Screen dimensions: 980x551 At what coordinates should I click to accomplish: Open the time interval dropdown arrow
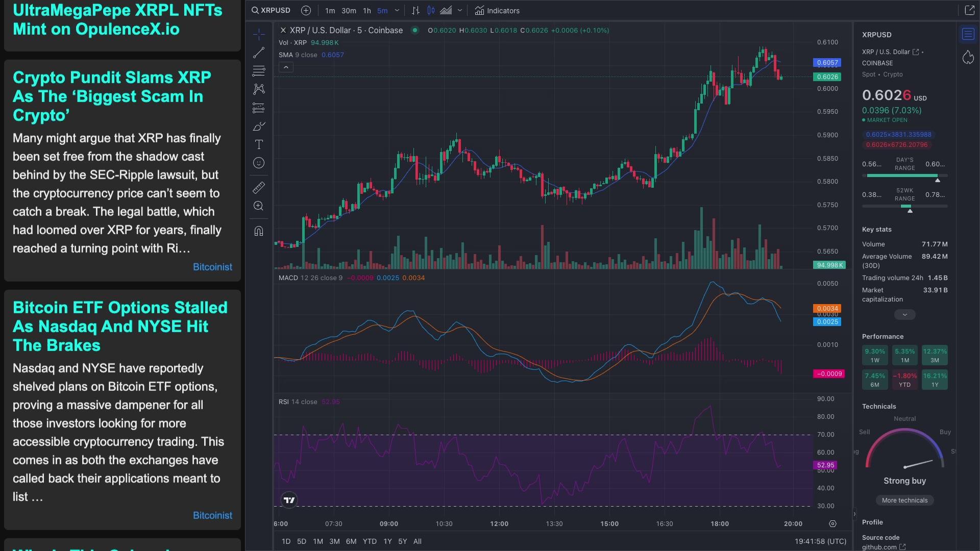click(x=397, y=11)
